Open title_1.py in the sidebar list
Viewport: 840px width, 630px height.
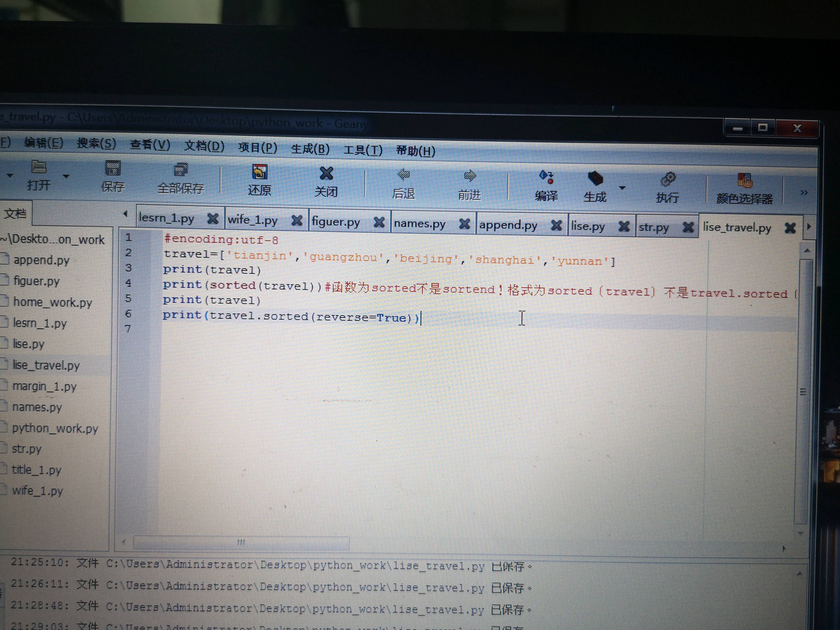[x=36, y=470]
